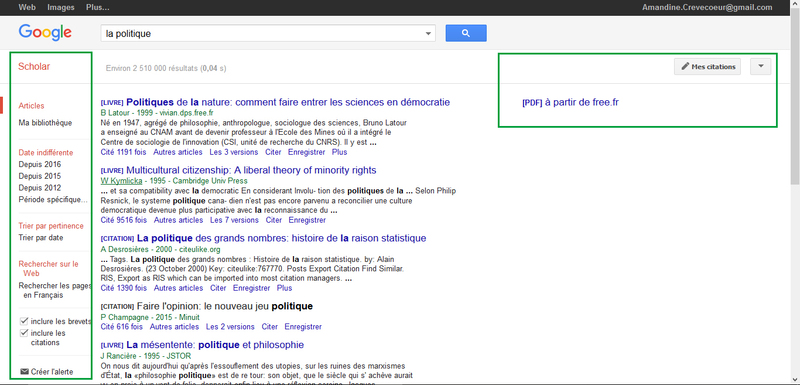Screen dimensions: 800x385
Task: Open the Plus... menu in top bar
Action: [x=97, y=7]
